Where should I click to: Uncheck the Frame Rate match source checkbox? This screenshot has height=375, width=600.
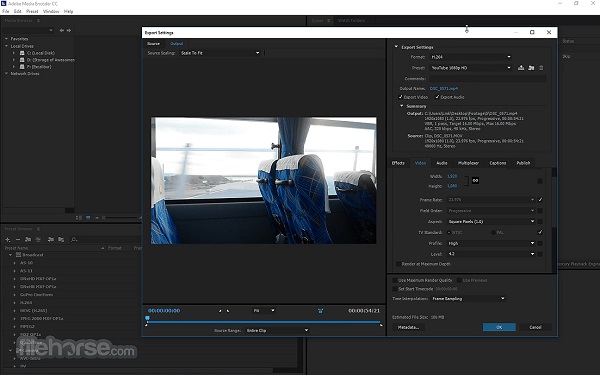coord(540,200)
